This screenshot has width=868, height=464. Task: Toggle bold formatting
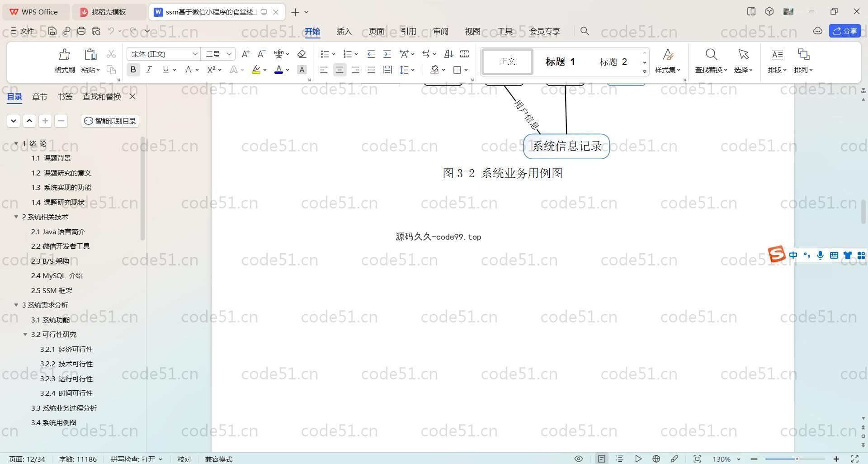coord(133,70)
